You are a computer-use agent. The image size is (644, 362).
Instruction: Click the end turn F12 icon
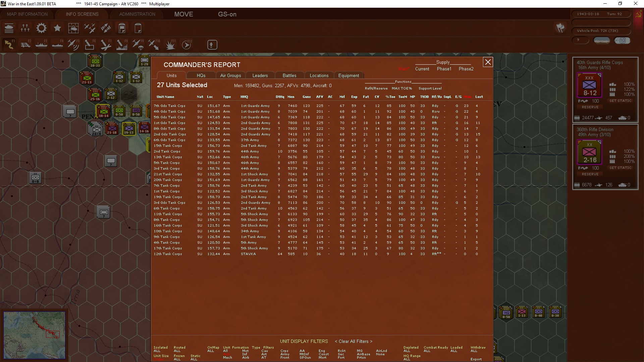186,45
